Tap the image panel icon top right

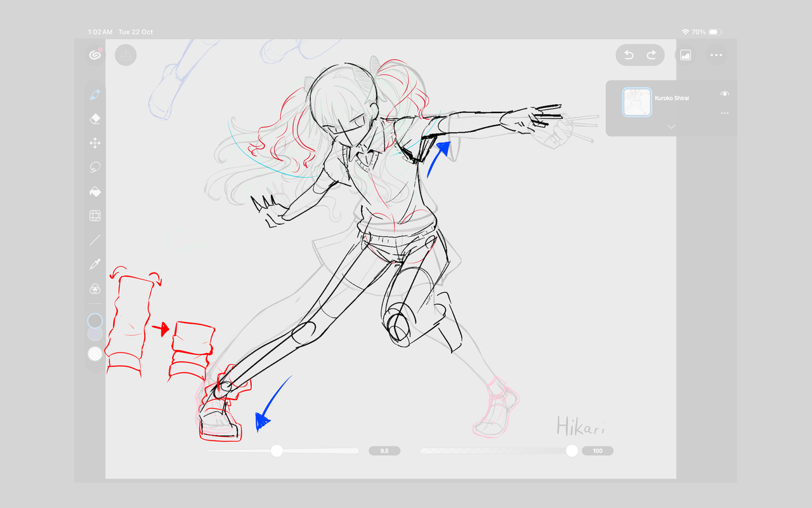coord(685,55)
